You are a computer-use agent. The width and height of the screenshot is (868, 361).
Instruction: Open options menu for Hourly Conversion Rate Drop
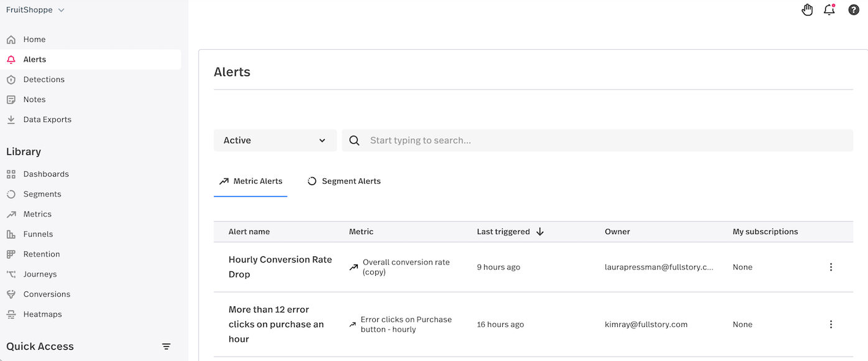click(x=831, y=267)
